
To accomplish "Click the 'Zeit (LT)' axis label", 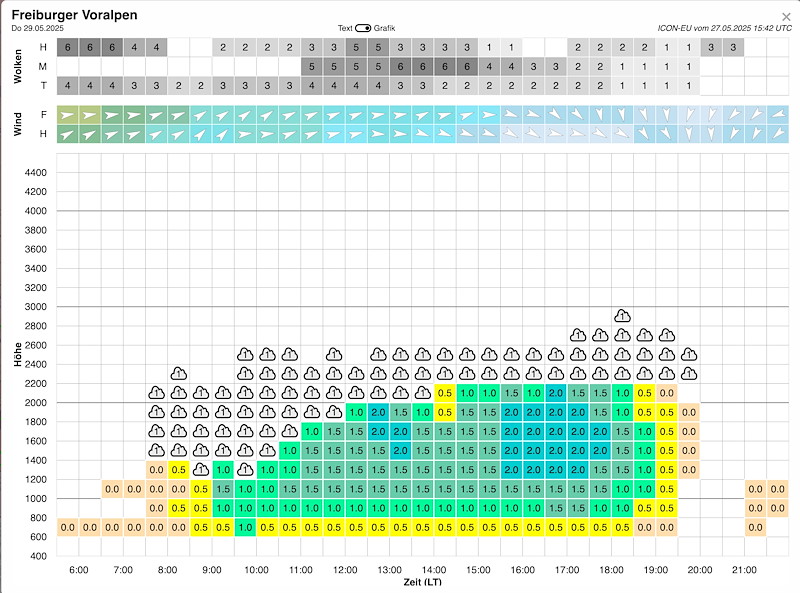I will click(x=422, y=582).
